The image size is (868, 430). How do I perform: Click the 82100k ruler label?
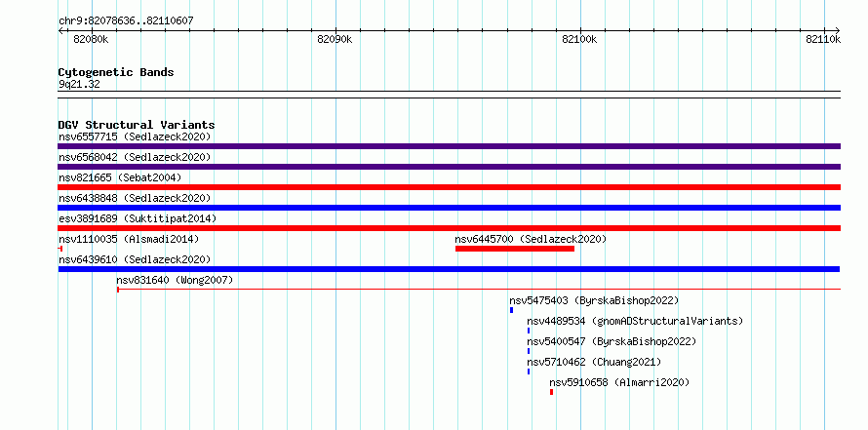click(579, 39)
